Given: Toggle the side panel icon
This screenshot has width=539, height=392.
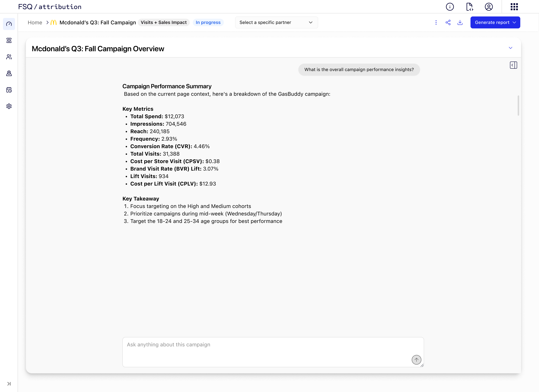Looking at the screenshot, I should [x=513, y=65].
